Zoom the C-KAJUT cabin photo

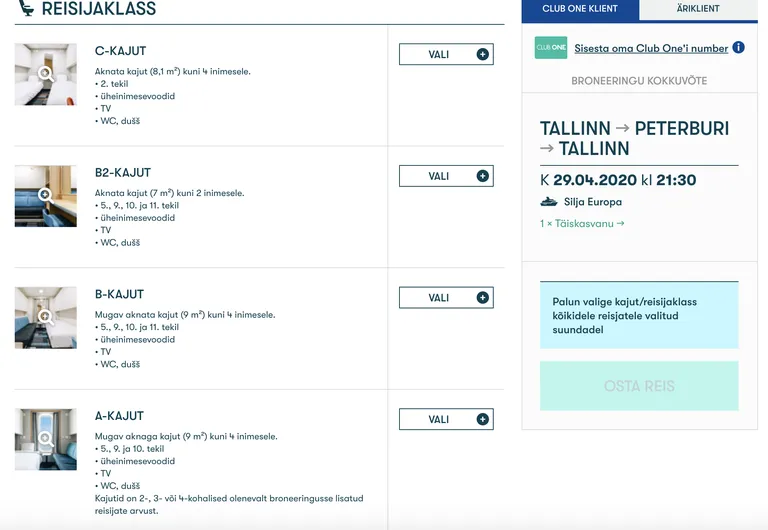(46, 74)
